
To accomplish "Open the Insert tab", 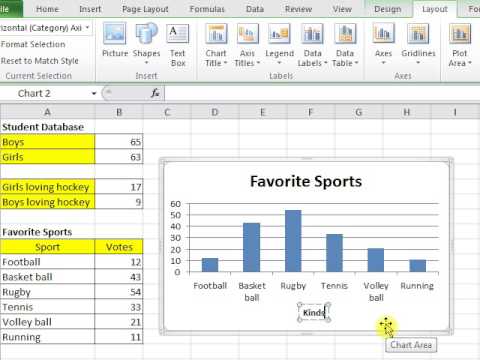I will (90, 9).
